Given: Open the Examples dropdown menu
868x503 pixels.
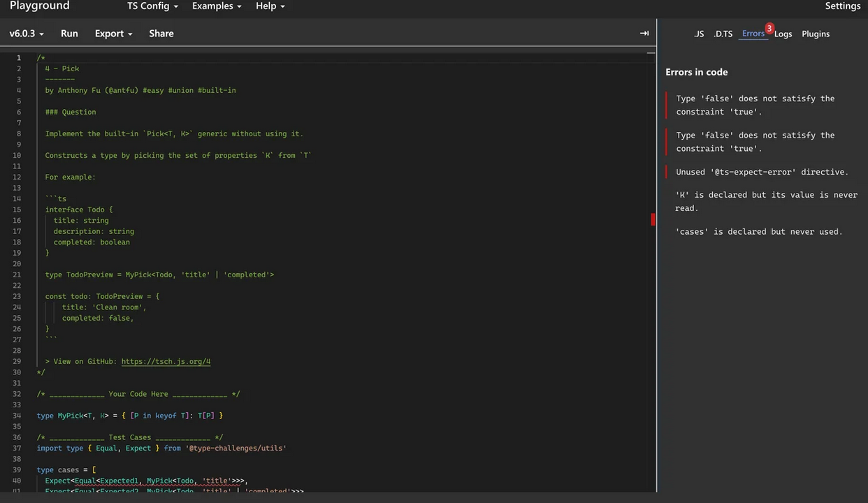Looking at the screenshot, I should pos(217,6).
